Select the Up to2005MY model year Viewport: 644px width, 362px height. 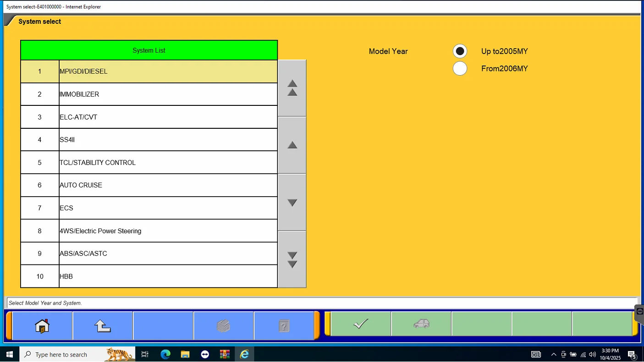tap(460, 51)
